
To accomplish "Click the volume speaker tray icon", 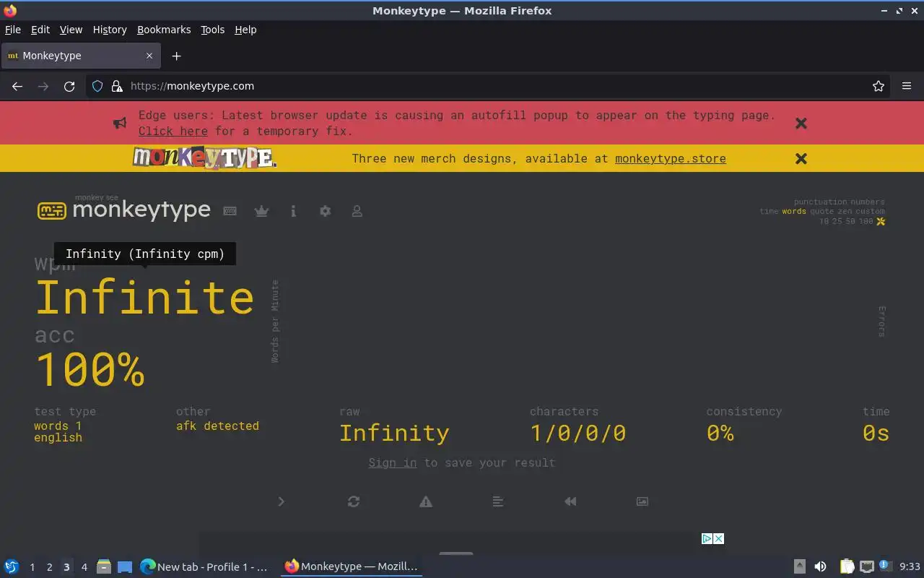I will click(820, 566).
